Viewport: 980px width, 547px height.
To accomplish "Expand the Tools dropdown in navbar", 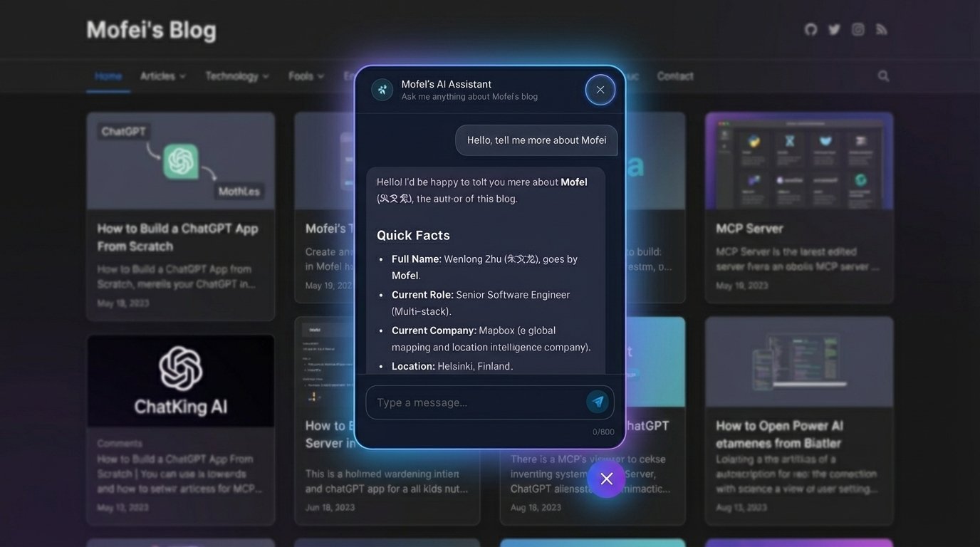I will coord(306,75).
